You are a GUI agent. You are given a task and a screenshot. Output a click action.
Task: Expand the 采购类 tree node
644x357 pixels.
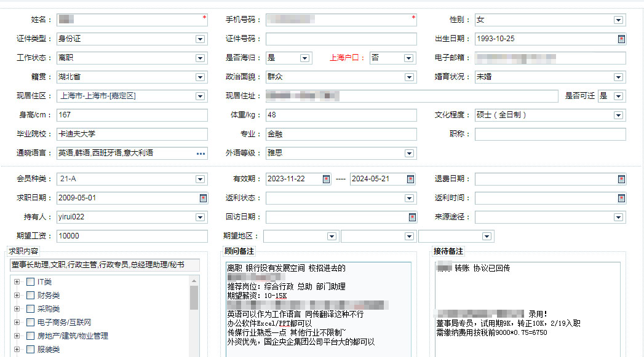[x=17, y=309]
